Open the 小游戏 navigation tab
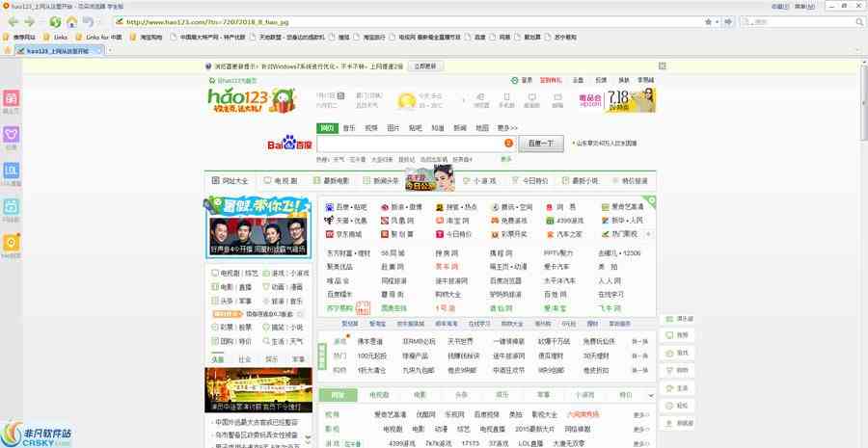 [x=479, y=181]
